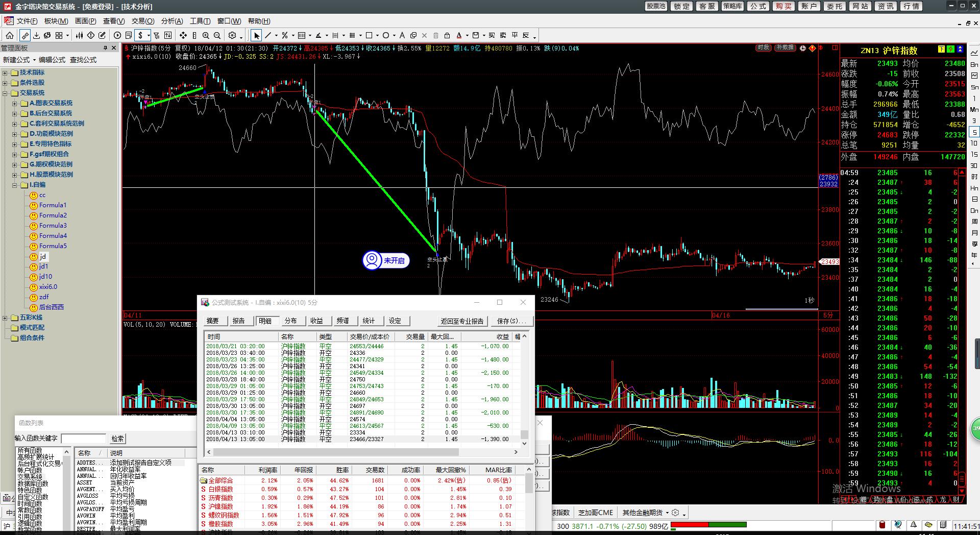Select the percent retracement tool
The height and width of the screenshot is (535, 980).
click(x=285, y=35)
